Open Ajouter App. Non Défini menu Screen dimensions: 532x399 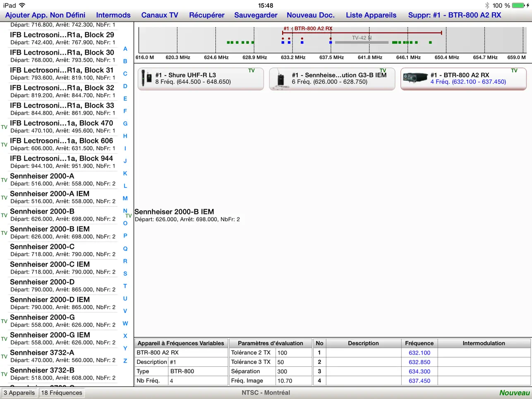(45, 15)
